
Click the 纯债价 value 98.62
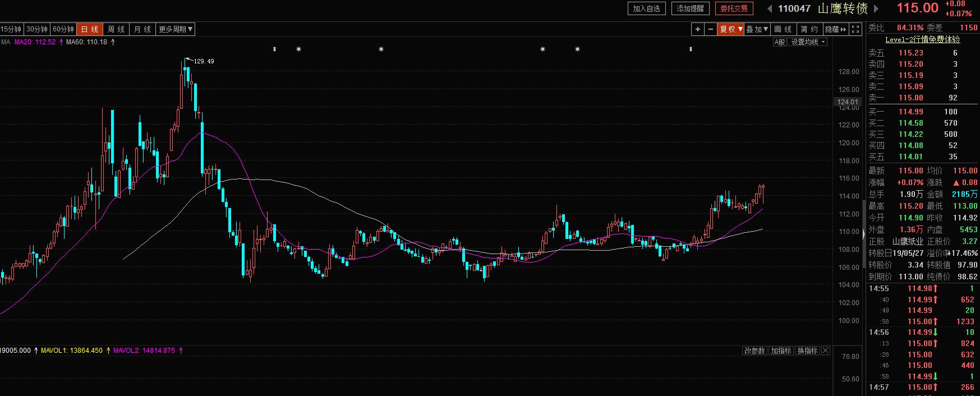click(x=967, y=277)
